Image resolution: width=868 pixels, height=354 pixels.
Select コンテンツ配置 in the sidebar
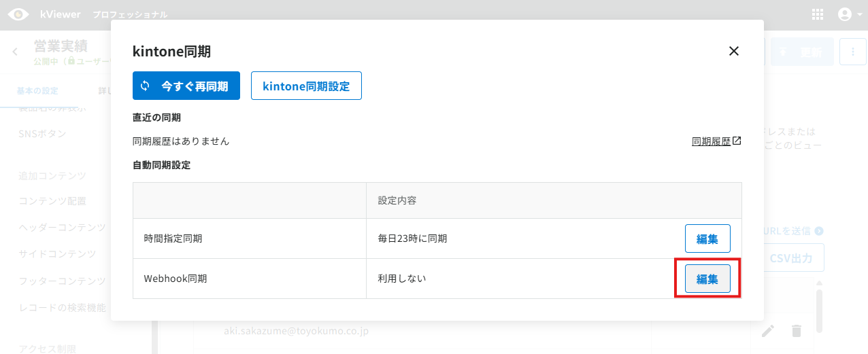[52, 201]
